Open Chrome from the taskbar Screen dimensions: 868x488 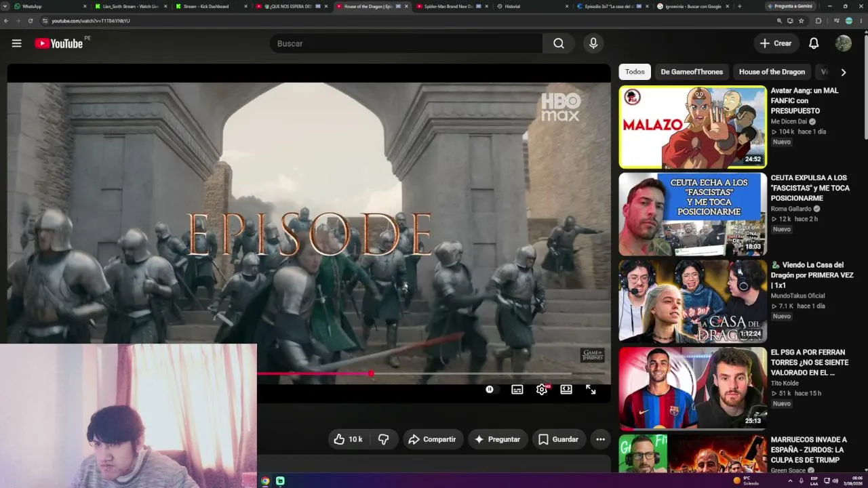[x=265, y=481]
